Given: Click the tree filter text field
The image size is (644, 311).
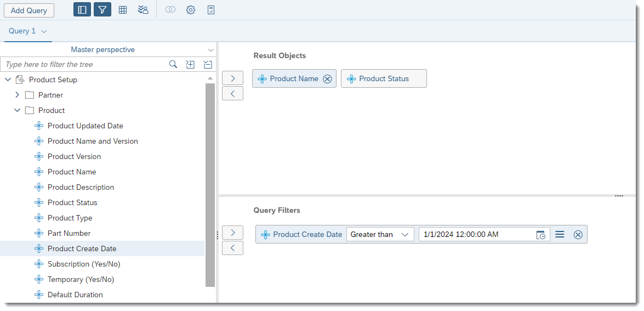Looking at the screenshot, I should (x=82, y=65).
